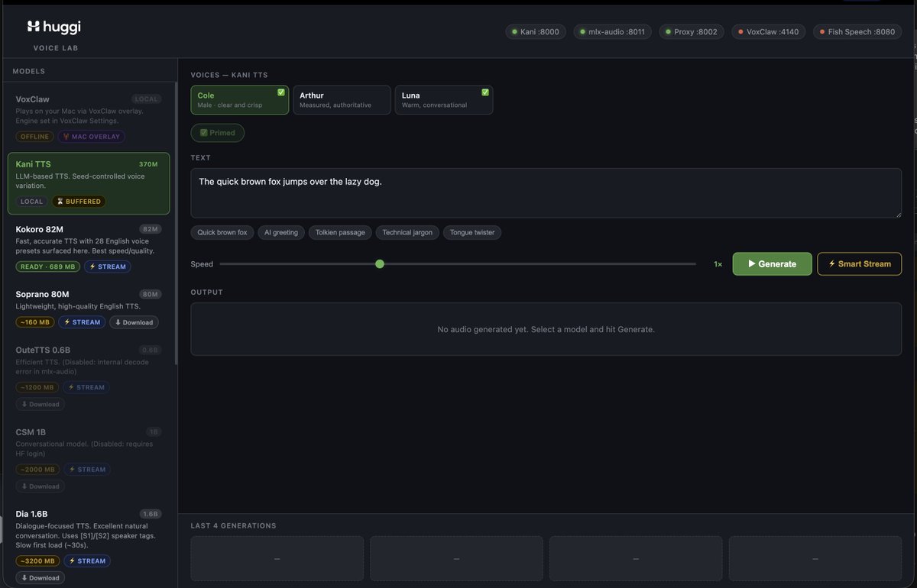Download the OuteTTS 0.6B model
Screen dimensions: 917x588
point(41,404)
